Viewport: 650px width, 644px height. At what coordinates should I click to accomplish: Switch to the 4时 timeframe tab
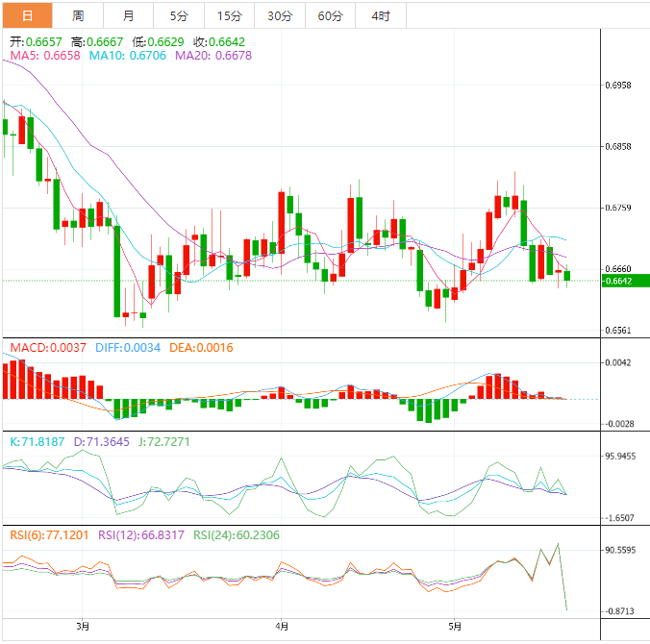[x=380, y=15]
